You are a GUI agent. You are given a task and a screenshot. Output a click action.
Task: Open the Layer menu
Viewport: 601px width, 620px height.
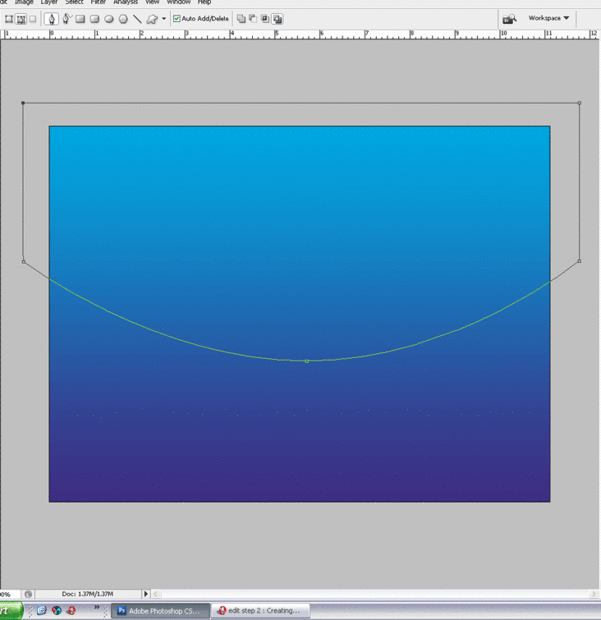(x=49, y=2)
